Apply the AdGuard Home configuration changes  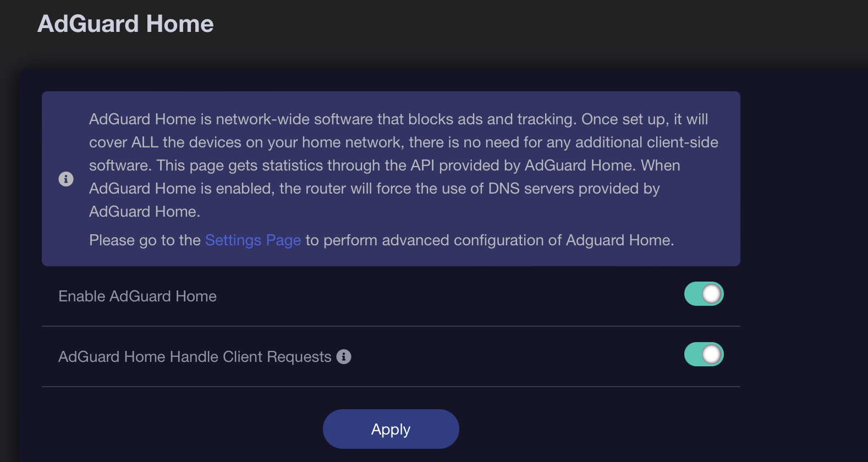391,429
